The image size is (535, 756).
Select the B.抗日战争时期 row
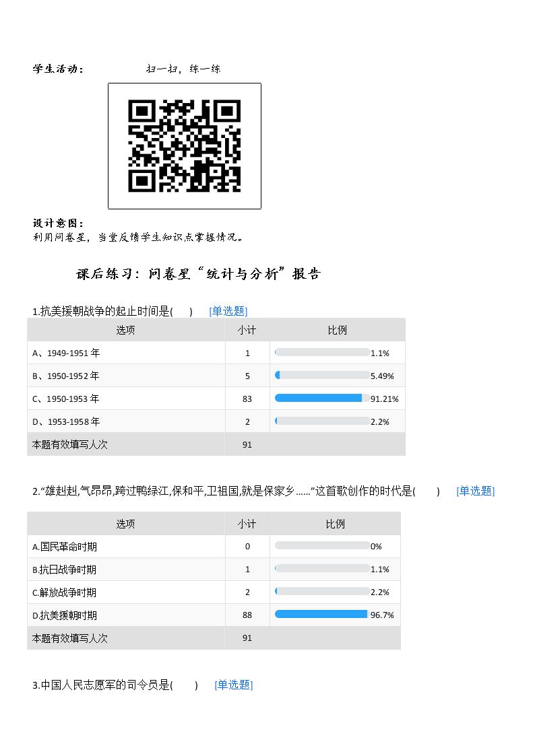214,570
